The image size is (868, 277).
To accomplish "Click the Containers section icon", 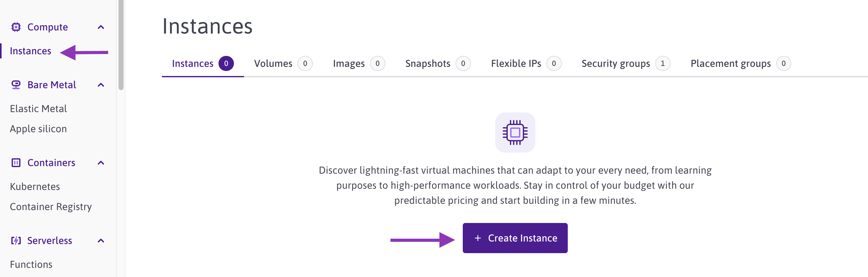I will coord(16,163).
